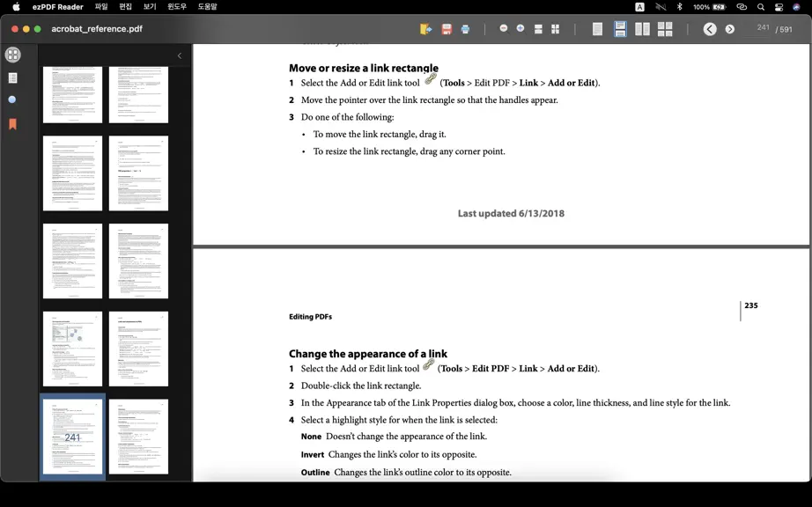Collapse the thumbnail sidebar with the chevron

(x=179, y=55)
